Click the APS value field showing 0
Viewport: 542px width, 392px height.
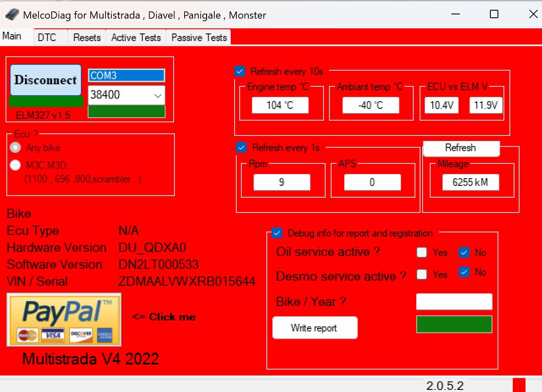pos(372,182)
